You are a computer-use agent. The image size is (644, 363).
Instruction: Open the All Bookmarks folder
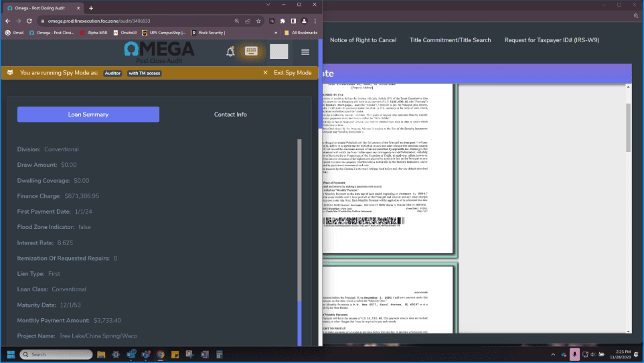(x=301, y=32)
